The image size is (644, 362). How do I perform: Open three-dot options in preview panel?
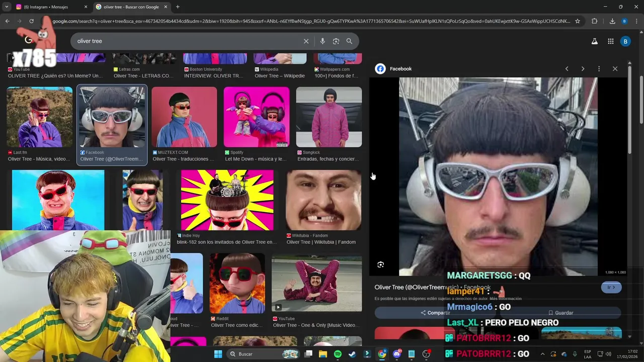pos(599,69)
